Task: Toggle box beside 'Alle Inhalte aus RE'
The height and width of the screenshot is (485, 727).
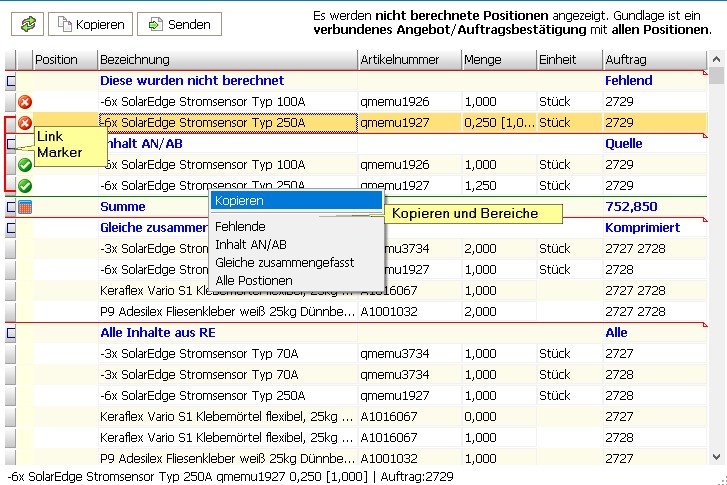Action: (11, 333)
